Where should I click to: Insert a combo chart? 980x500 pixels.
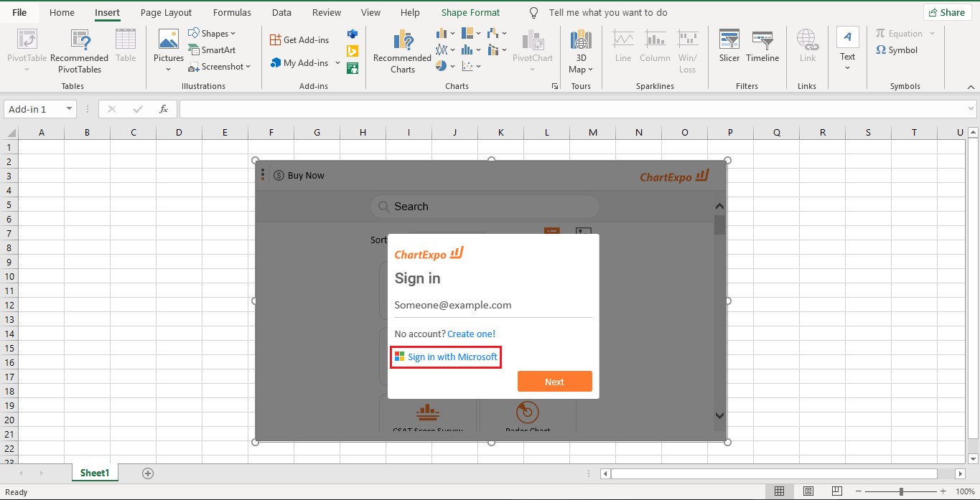pyautogui.click(x=497, y=49)
